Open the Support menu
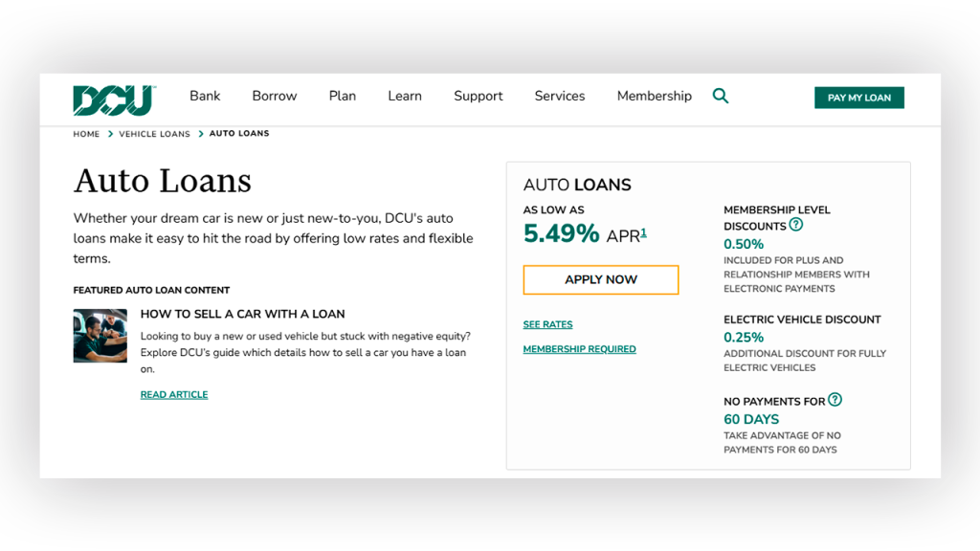980x551 pixels. pos(479,96)
